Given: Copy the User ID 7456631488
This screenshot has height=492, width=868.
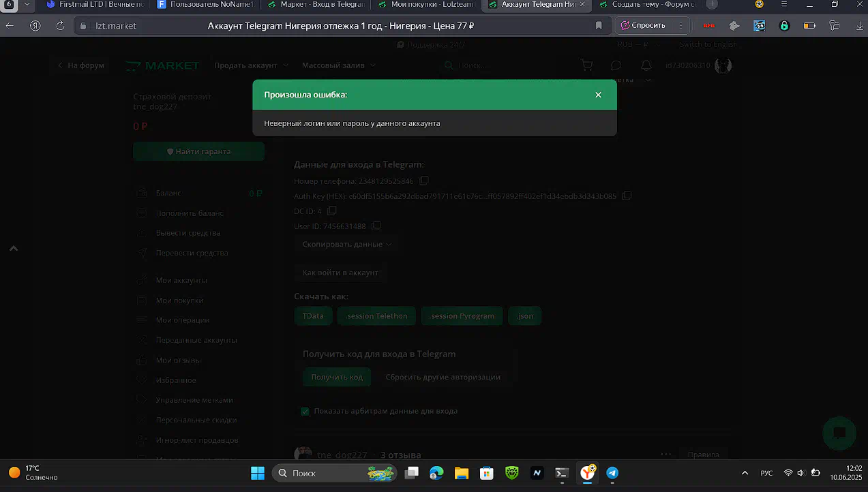Looking at the screenshot, I should [x=376, y=226].
